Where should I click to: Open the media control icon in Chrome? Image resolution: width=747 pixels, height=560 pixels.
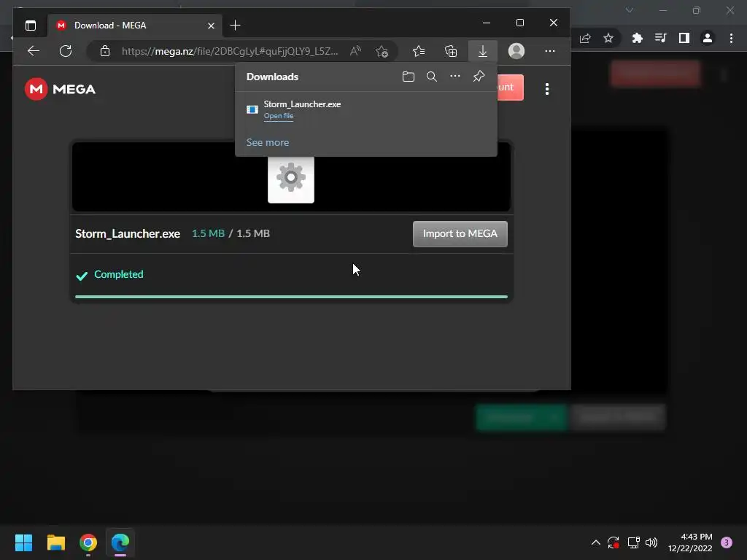[660, 38]
